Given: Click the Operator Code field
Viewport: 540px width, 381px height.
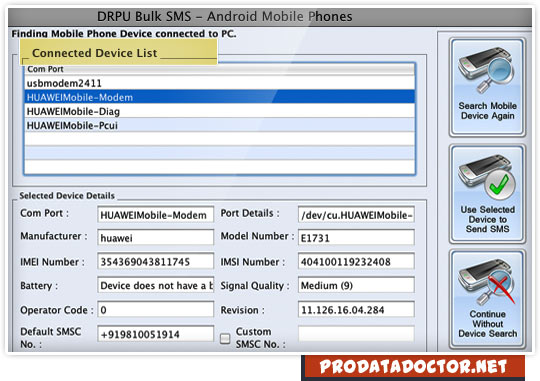Looking at the screenshot, I should point(155,310).
